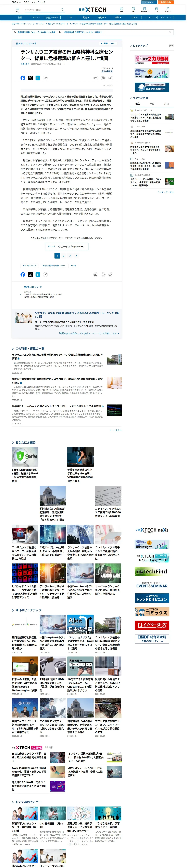Open the テーマ icon in header
The height and width of the screenshot is (868, 187).
(x=156, y=9)
